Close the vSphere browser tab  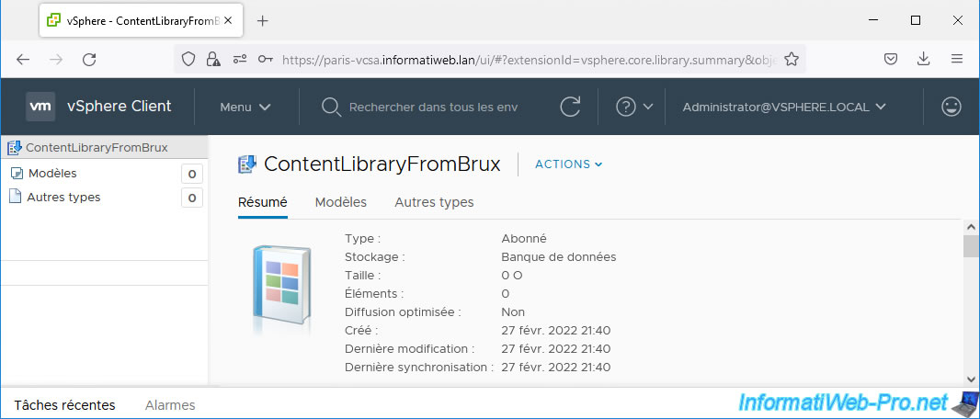(228, 20)
